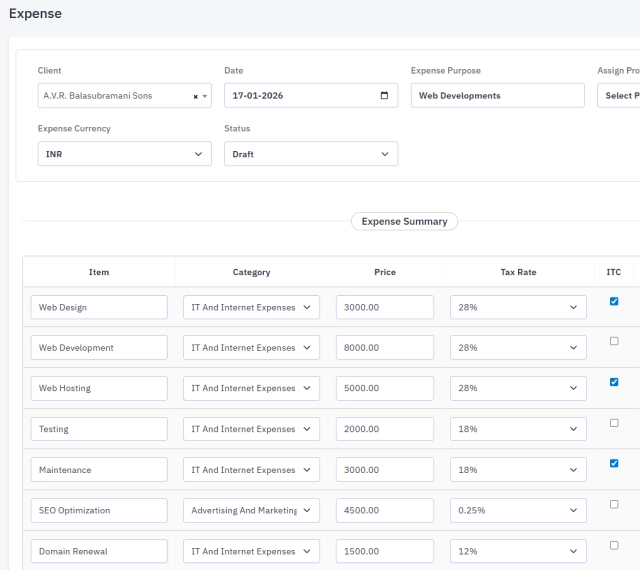Edit the Web Development item field
Viewport: 640px width, 570px height.
pyautogui.click(x=99, y=347)
